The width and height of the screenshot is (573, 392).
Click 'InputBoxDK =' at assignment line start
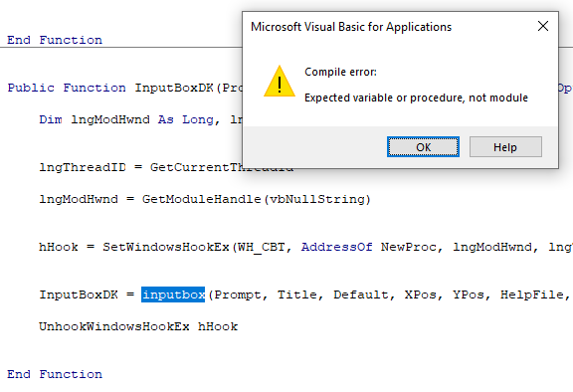87,294
